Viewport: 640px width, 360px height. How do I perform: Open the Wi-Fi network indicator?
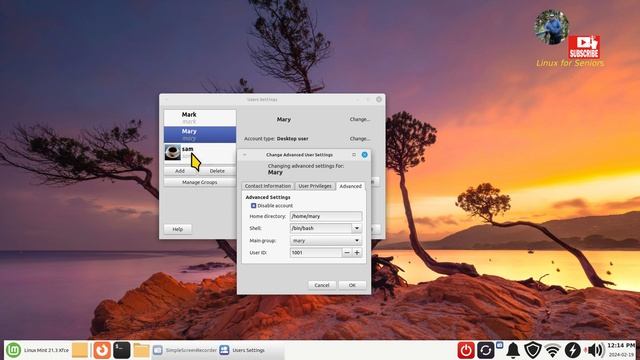(x=553, y=350)
